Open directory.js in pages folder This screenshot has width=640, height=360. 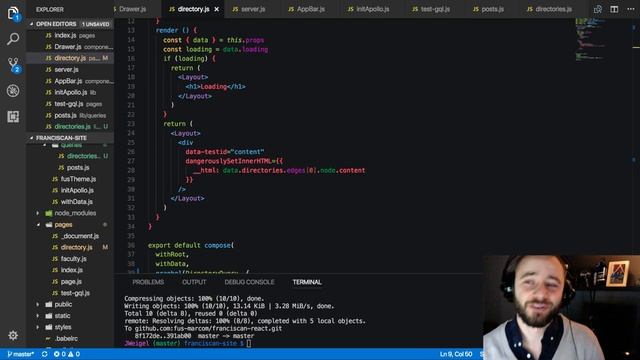coord(70,247)
